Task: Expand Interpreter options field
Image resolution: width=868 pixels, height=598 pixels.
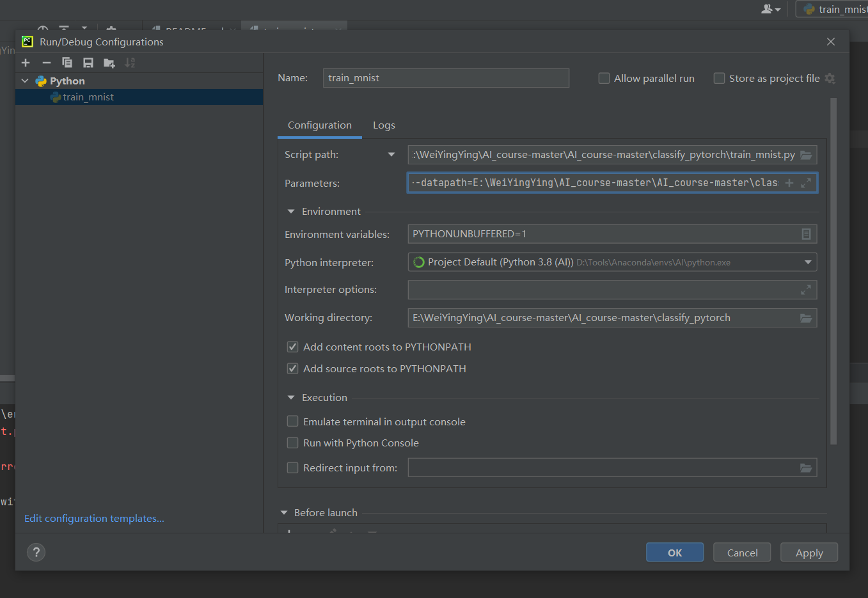Action: click(806, 290)
